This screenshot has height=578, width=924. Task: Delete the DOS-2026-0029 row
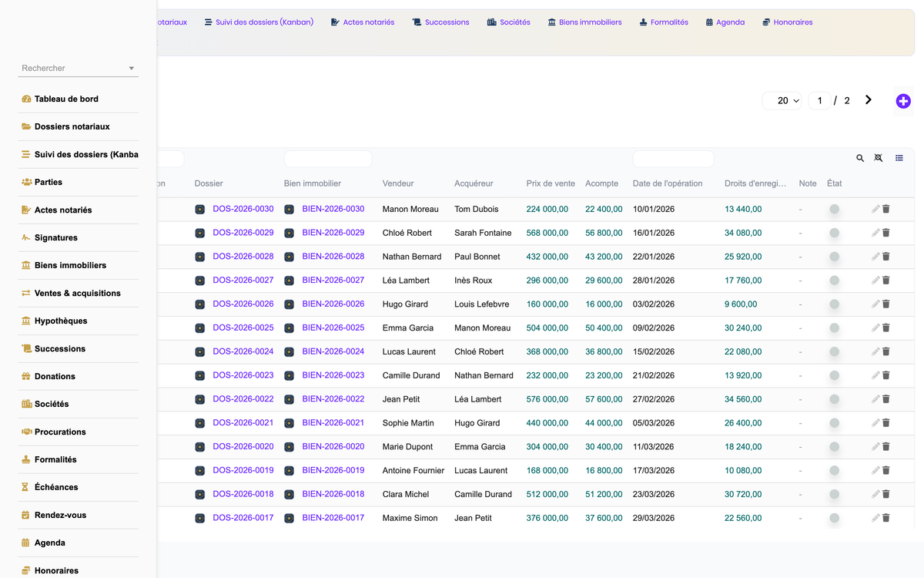click(x=886, y=233)
